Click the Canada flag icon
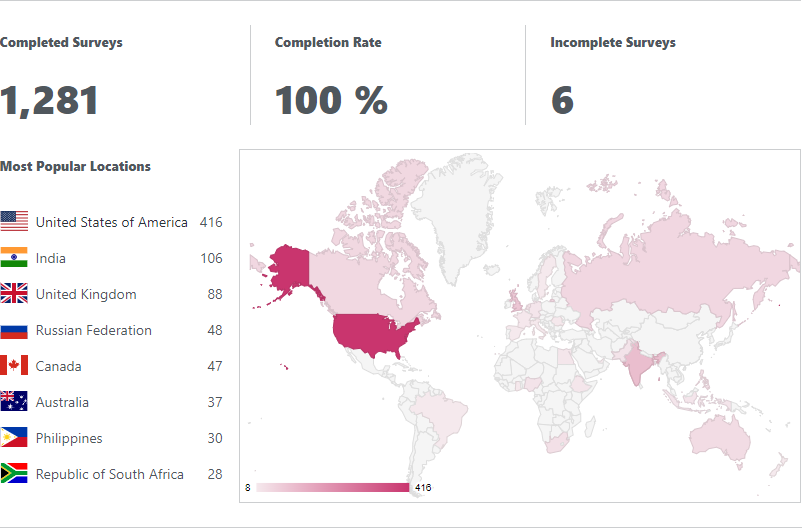 pyautogui.click(x=14, y=366)
